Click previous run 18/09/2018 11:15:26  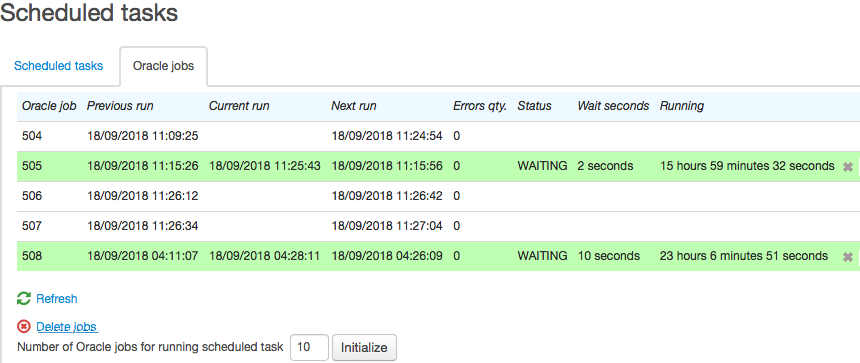[x=143, y=166]
